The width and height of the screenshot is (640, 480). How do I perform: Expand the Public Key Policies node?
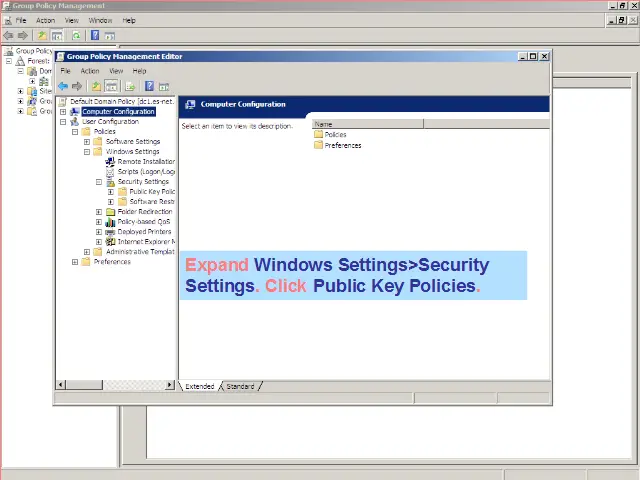(x=111, y=192)
